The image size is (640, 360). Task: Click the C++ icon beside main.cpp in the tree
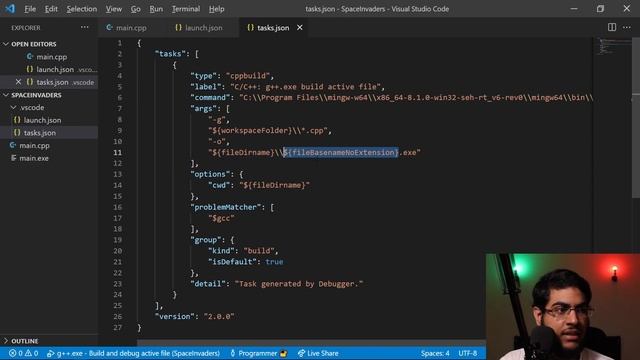13,145
